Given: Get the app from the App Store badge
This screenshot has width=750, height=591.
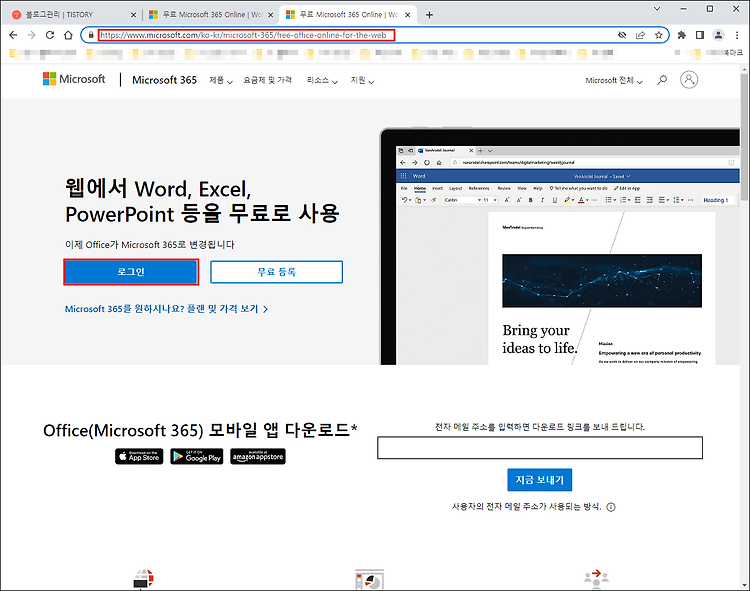Looking at the screenshot, I should pos(139,456).
